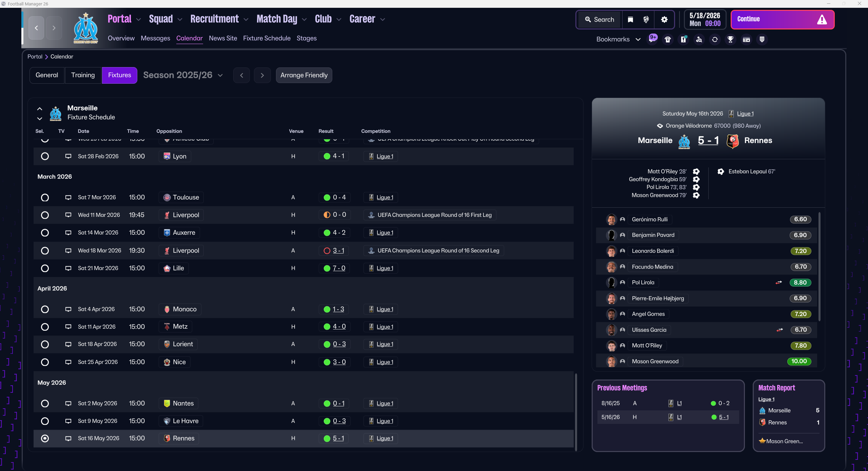Select the Nantes fixture radio button
The image size is (868, 471).
pyautogui.click(x=45, y=404)
